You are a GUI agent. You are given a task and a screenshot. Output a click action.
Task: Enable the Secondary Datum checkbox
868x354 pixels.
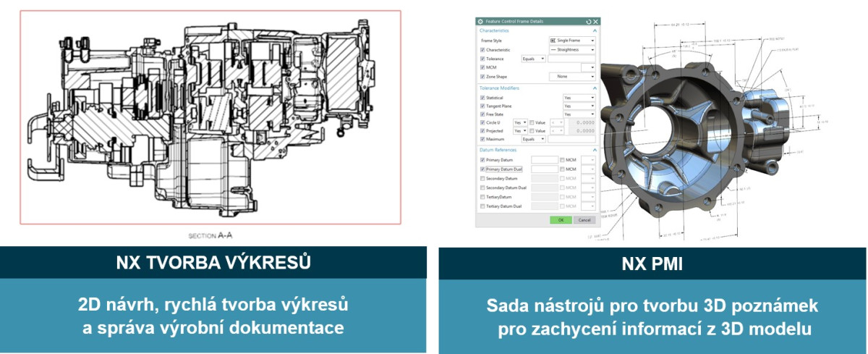pos(482,178)
